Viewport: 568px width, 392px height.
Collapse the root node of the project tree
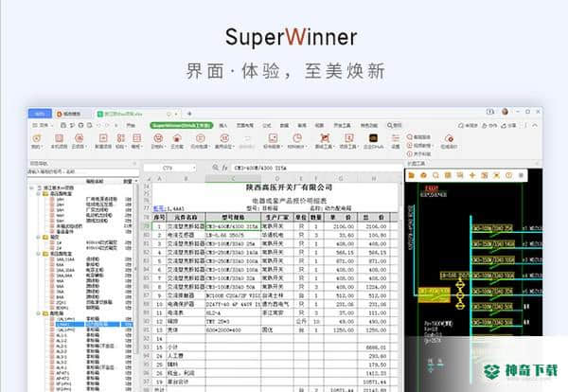[32, 188]
